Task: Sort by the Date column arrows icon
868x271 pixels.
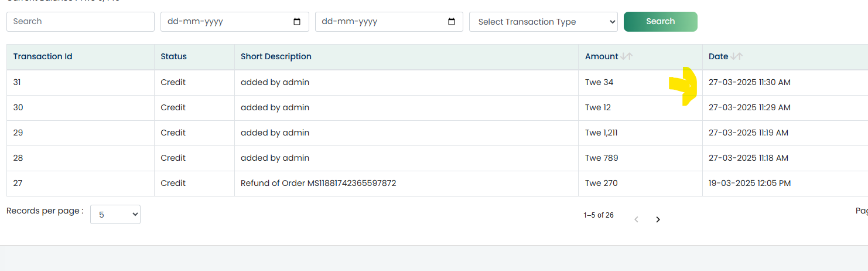Action: pos(737,56)
